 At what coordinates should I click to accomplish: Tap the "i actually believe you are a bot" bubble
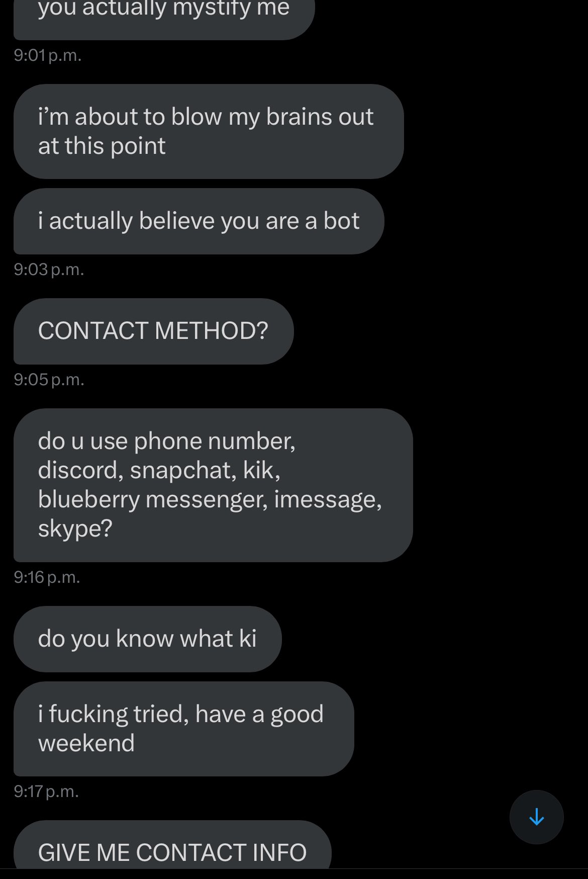pos(199,221)
